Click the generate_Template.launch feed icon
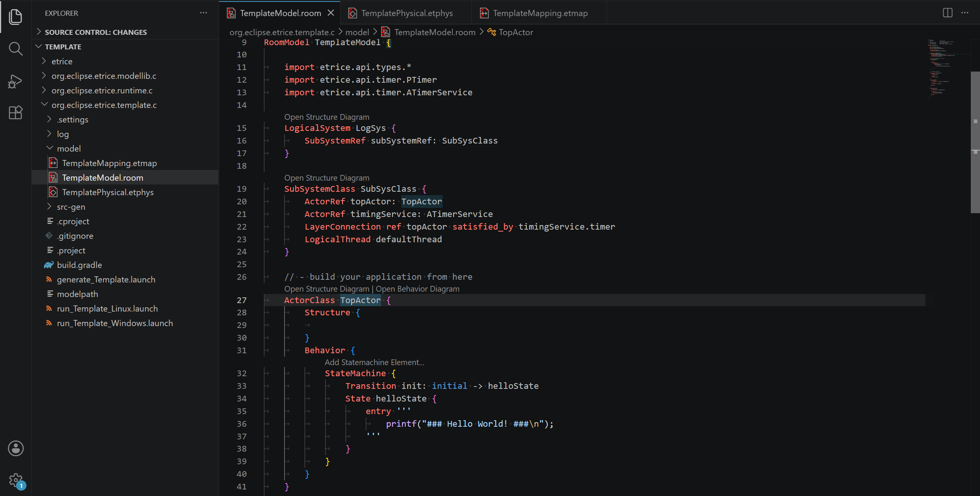 tap(49, 279)
